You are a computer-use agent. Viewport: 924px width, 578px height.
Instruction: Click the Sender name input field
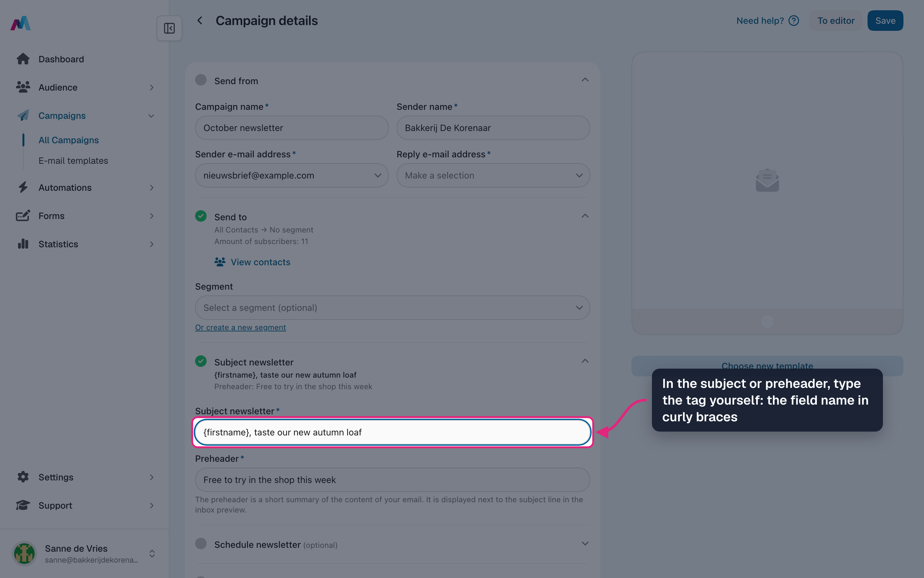click(x=493, y=128)
